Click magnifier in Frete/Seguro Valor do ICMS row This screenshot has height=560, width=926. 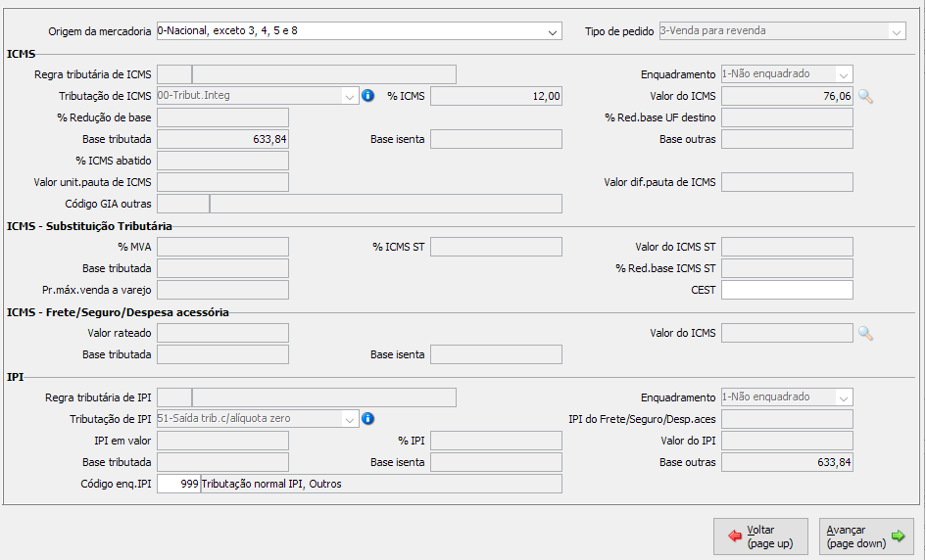[x=865, y=333]
